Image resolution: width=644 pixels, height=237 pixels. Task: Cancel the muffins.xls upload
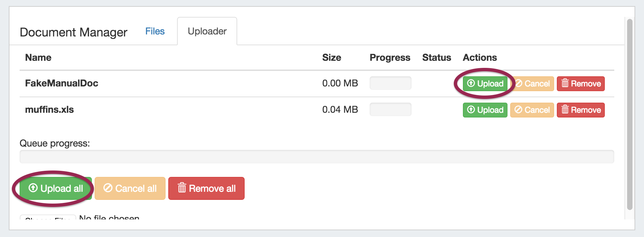pyautogui.click(x=532, y=110)
